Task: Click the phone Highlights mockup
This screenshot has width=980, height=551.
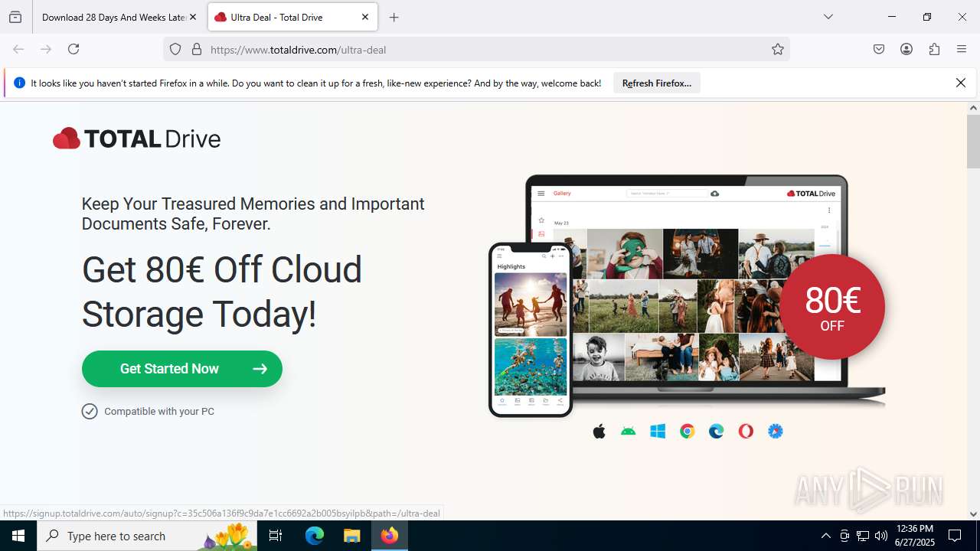Action: click(x=531, y=329)
